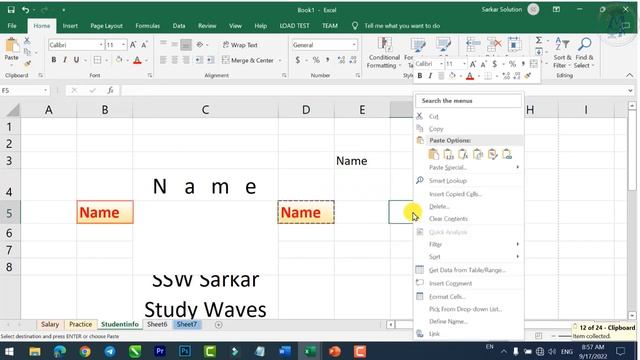The height and width of the screenshot is (360, 640).
Task: Add a new sheet with plus button
Action: (x=218, y=324)
